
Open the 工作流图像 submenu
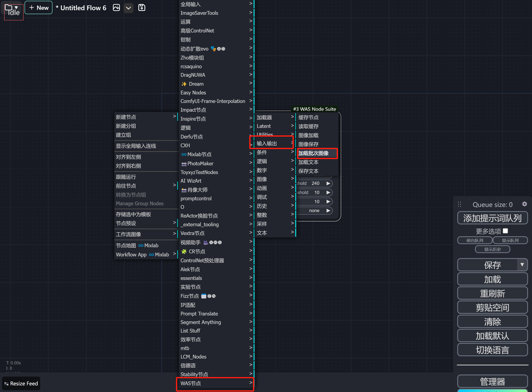pos(146,234)
